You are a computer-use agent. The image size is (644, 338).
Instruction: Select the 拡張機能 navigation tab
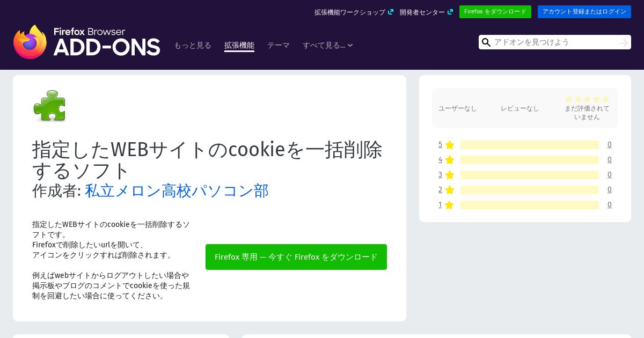239,46
